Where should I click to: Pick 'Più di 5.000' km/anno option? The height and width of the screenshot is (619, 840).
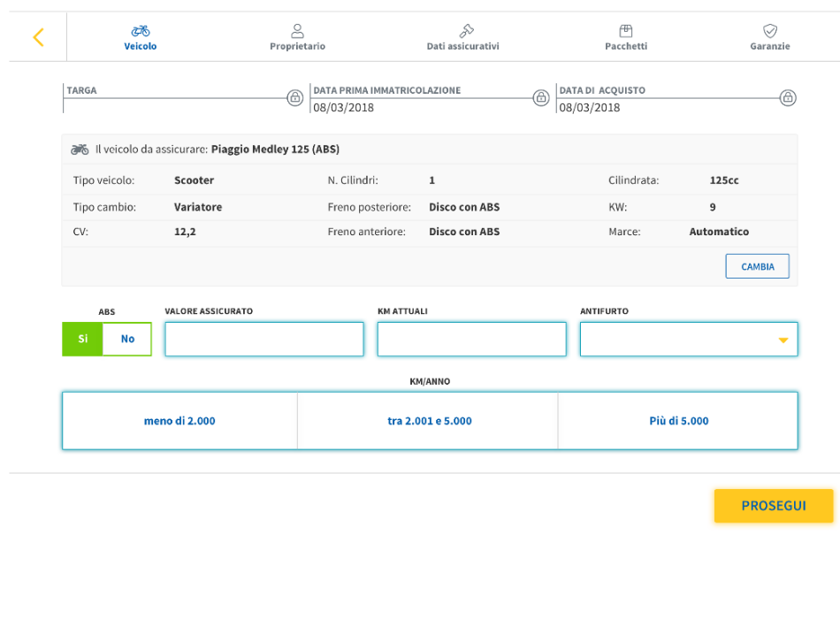678,421
